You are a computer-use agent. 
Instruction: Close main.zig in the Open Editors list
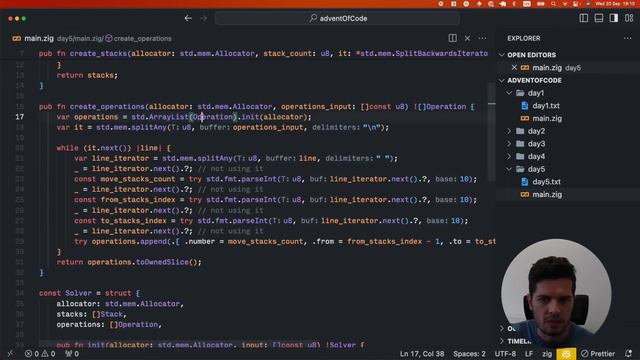coord(514,67)
